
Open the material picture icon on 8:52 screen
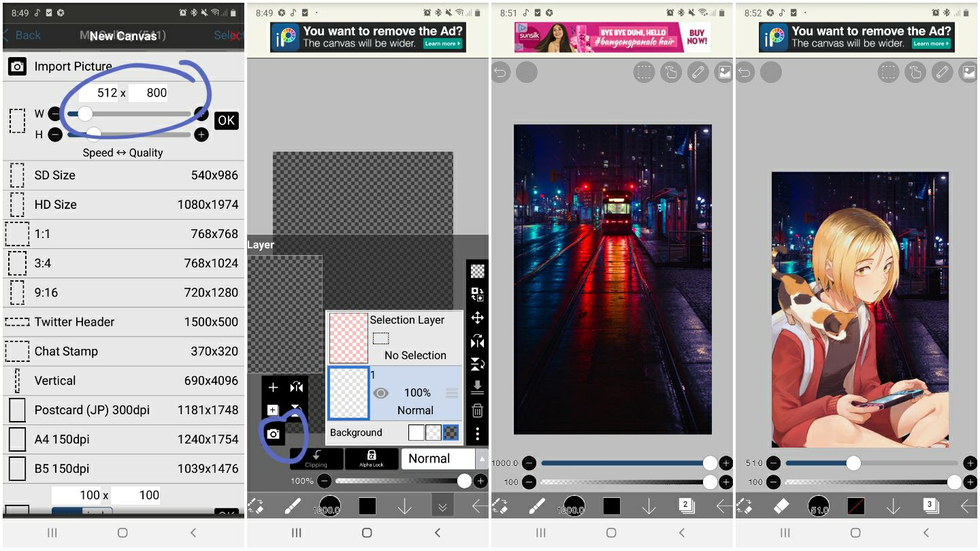point(968,72)
